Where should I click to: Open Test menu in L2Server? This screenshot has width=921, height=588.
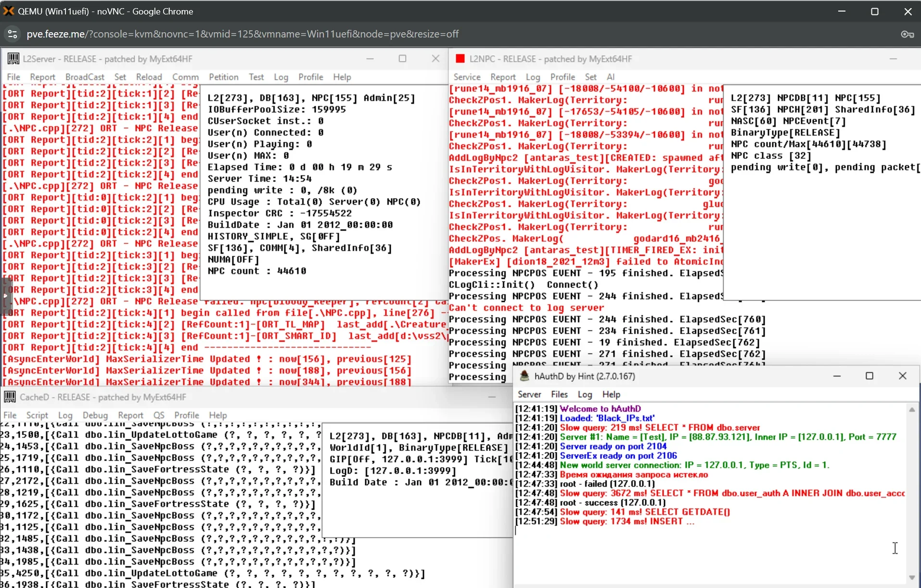coord(256,77)
